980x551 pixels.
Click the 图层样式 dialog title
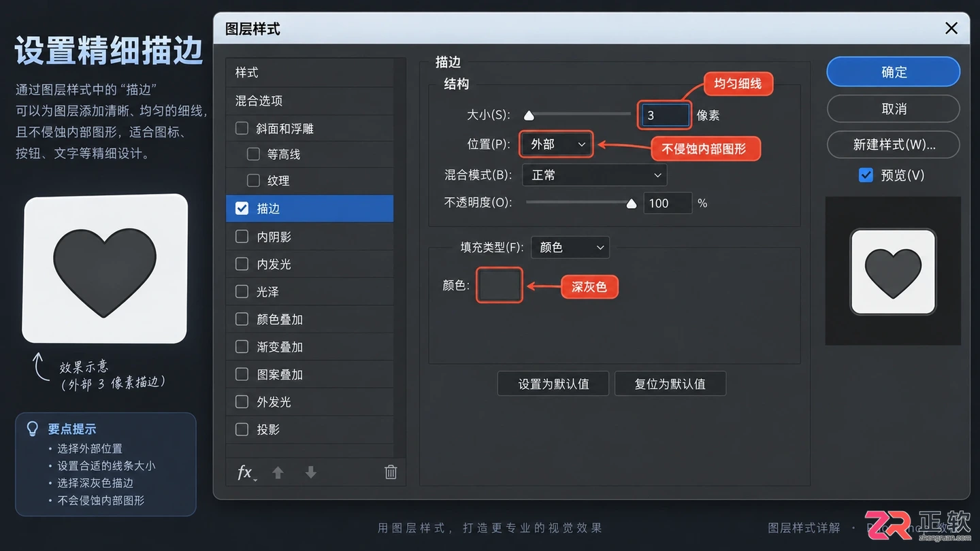point(252,29)
